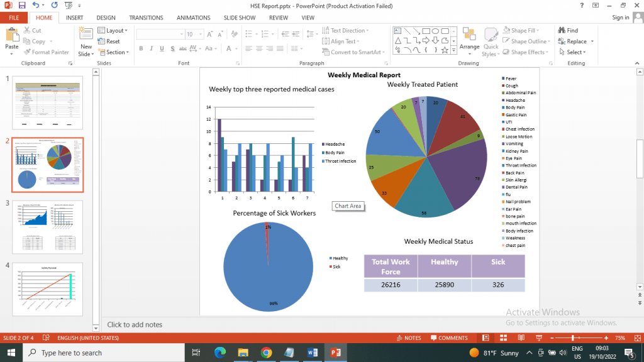
Task: Open Reading View from status bar
Action: point(521,337)
